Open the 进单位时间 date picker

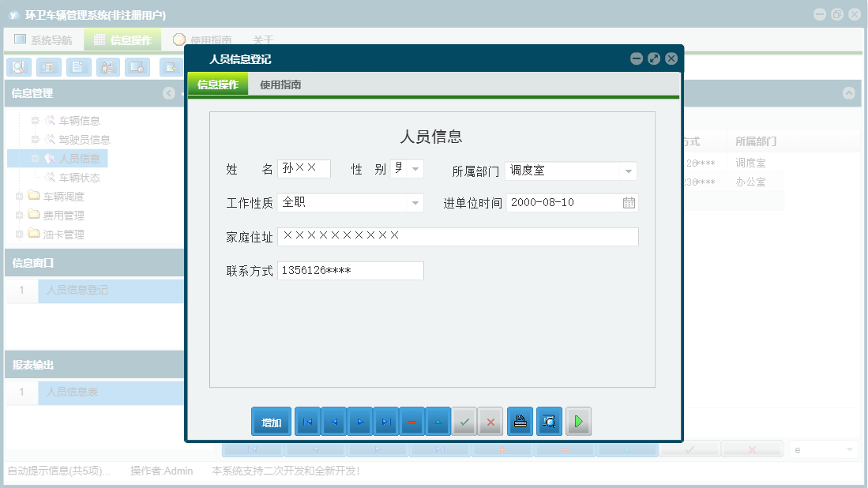click(629, 202)
